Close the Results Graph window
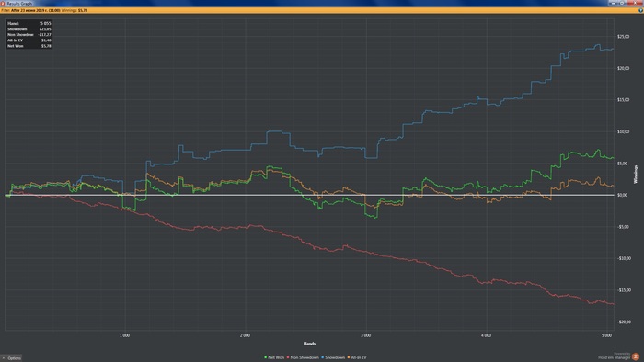Image resolution: width=644 pixels, height=362 pixels. click(x=635, y=3)
